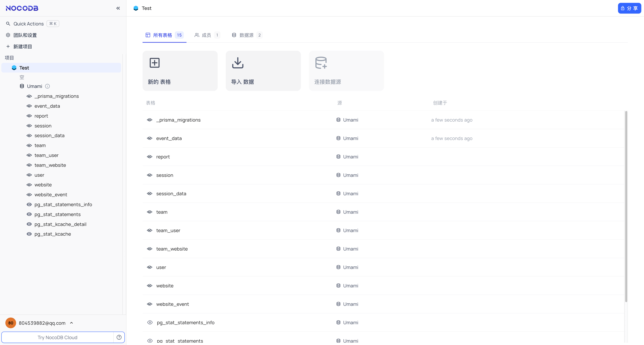The height and width of the screenshot is (345, 644).
Task: Open user table in sidebar
Action: coord(39,175)
